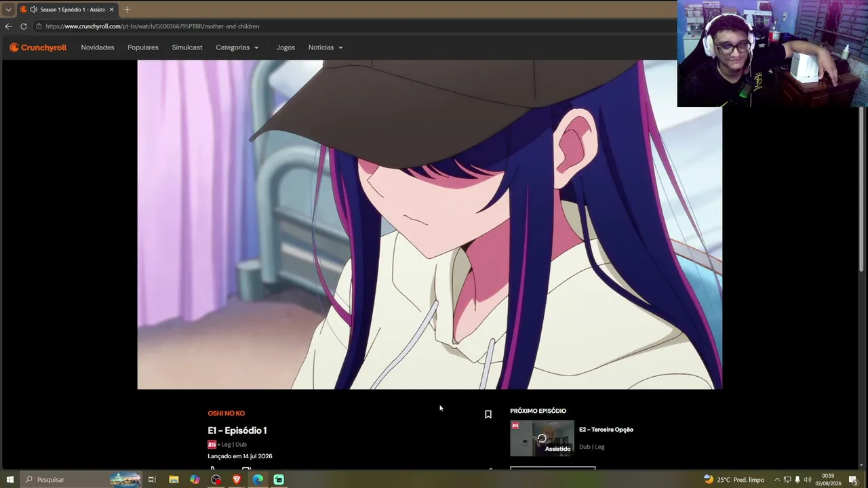The width and height of the screenshot is (868, 488).
Task: Close the Season 1 Episódio 1 tab
Action: point(112,9)
